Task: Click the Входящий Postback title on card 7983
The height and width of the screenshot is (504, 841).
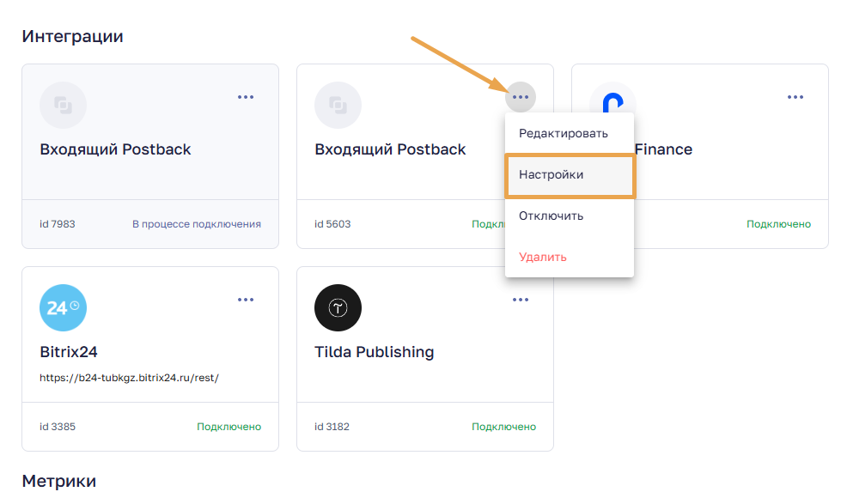Action: point(115,149)
